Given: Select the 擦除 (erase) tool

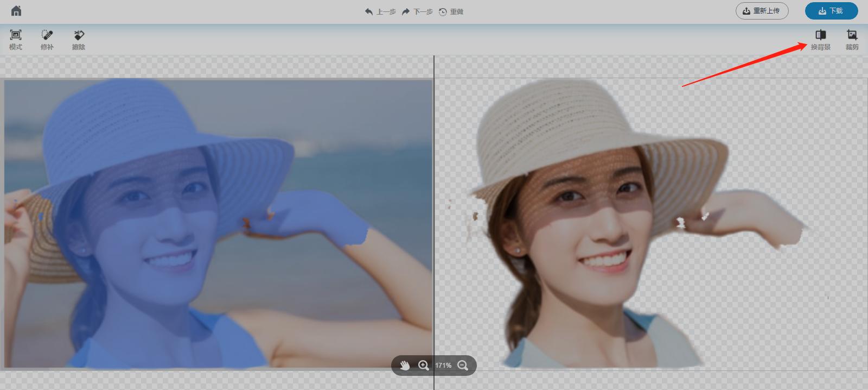Looking at the screenshot, I should click(79, 40).
